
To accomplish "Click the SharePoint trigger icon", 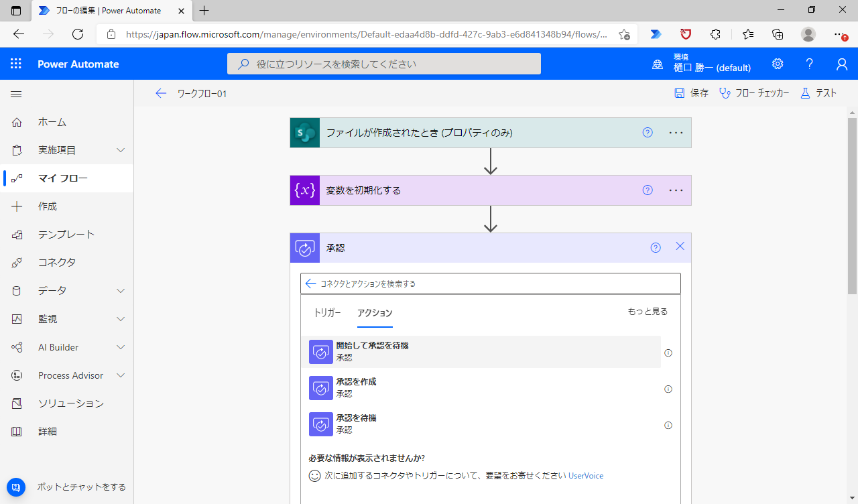I will pyautogui.click(x=305, y=133).
